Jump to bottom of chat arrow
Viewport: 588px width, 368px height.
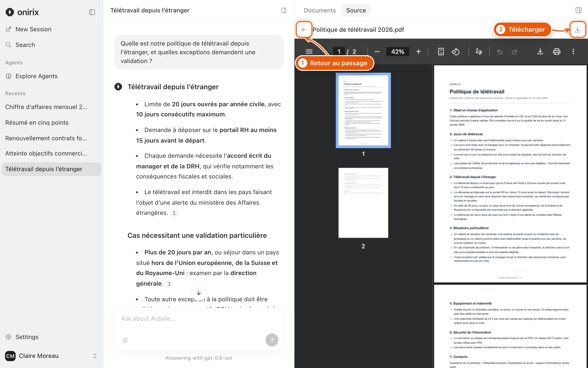click(199, 293)
